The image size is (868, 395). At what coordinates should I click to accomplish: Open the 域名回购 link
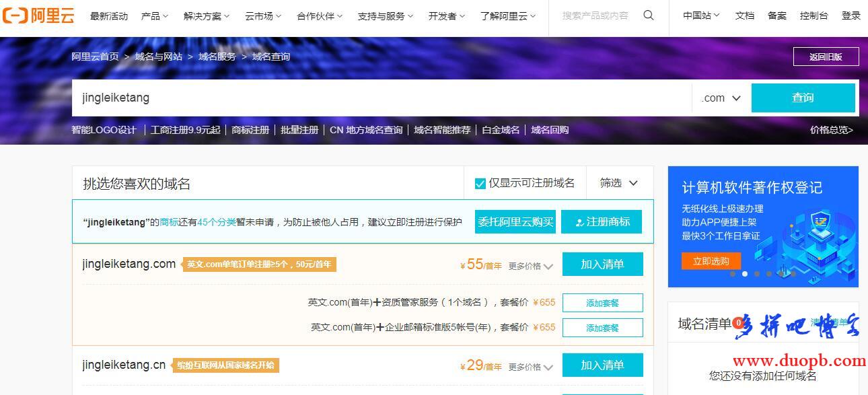tap(550, 130)
